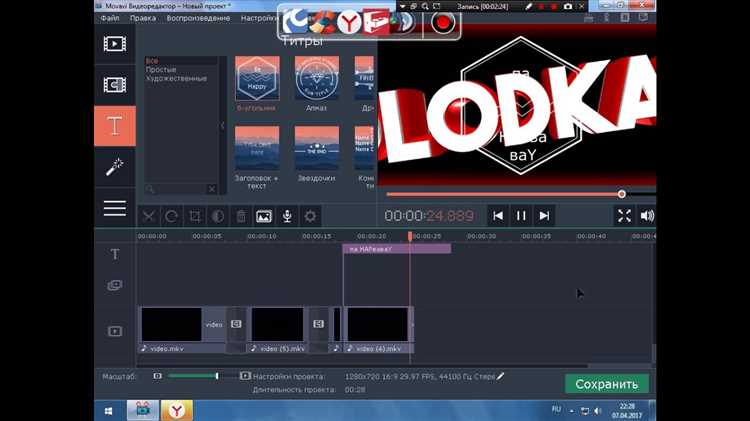Click the titles track T icon
This screenshot has width=750, height=421.
(115, 254)
